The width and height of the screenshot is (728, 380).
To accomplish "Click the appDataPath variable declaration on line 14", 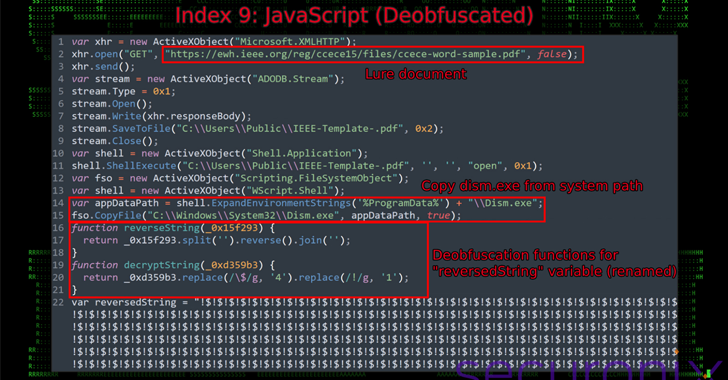I will pyautogui.click(x=127, y=203).
